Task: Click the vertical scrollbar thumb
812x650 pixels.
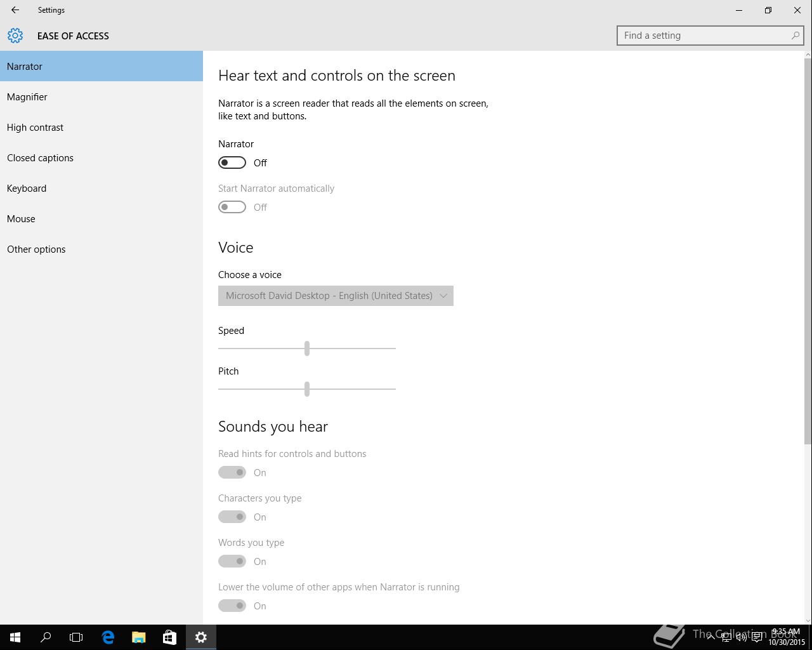Action: tap(808, 251)
